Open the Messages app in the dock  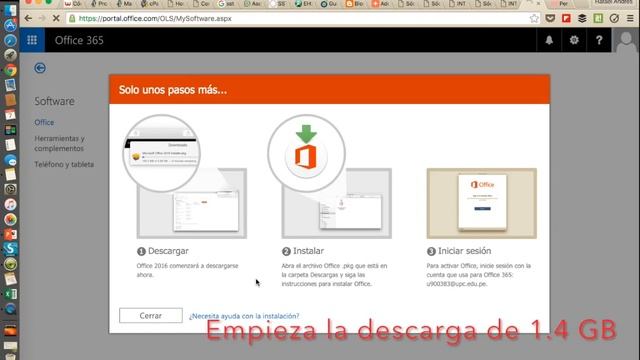click(10, 160)
